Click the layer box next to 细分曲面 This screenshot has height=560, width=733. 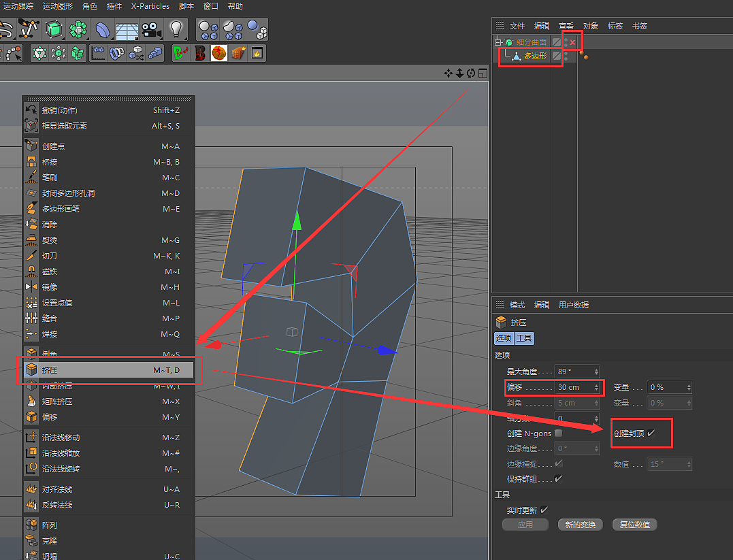(556, 42)
